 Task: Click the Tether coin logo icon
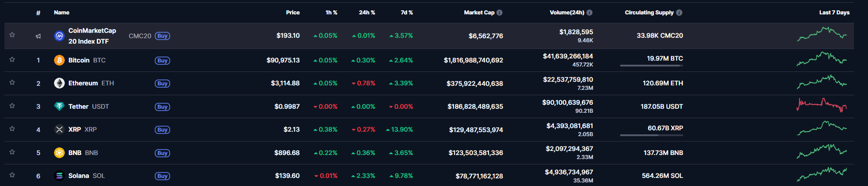pyautogui.click(x=59, y=106)
